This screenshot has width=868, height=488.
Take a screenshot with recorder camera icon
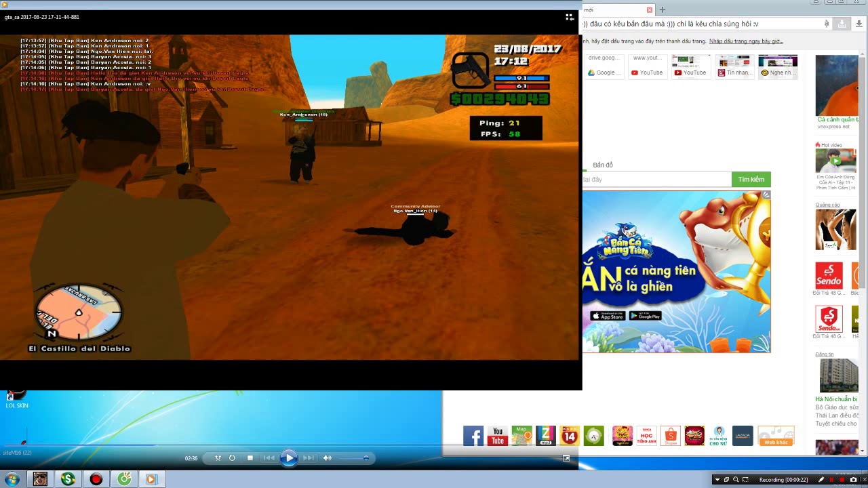[x=853, y=480]
